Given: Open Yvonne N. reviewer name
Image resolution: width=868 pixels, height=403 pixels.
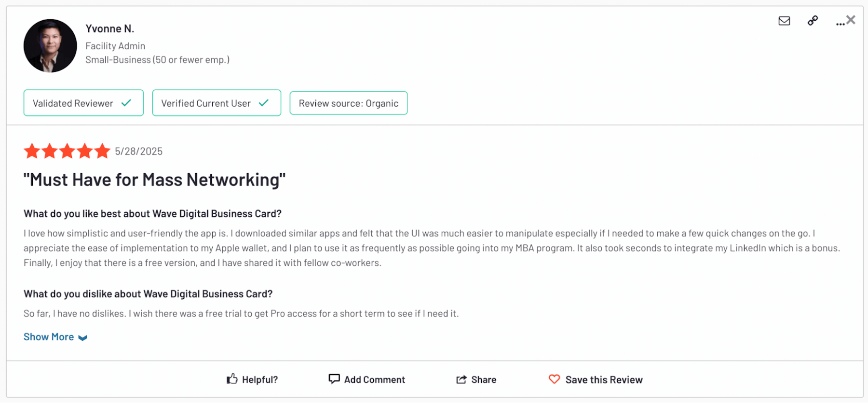Looking at the screenshot, I should tap(110, 28).
